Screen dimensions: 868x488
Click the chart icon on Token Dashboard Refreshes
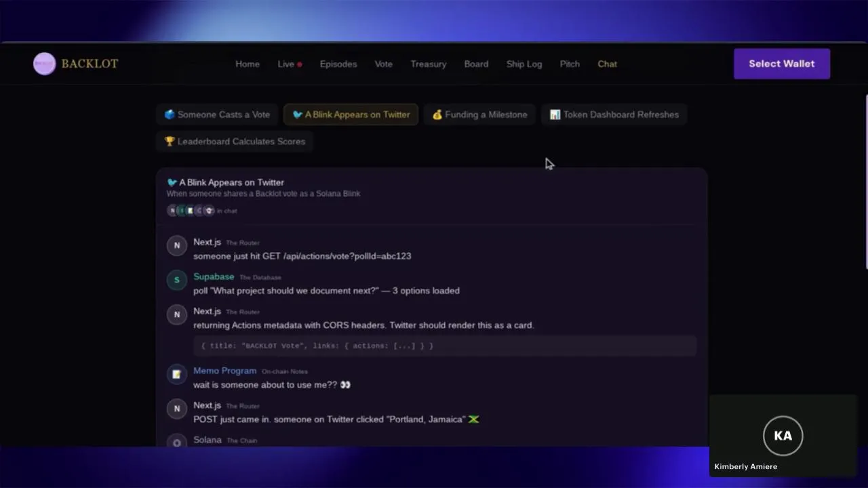(x=555, y=115)
